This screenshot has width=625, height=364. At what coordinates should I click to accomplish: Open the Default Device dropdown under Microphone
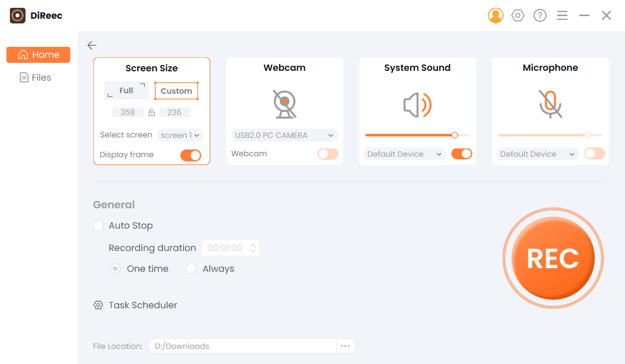coord(536,154)
